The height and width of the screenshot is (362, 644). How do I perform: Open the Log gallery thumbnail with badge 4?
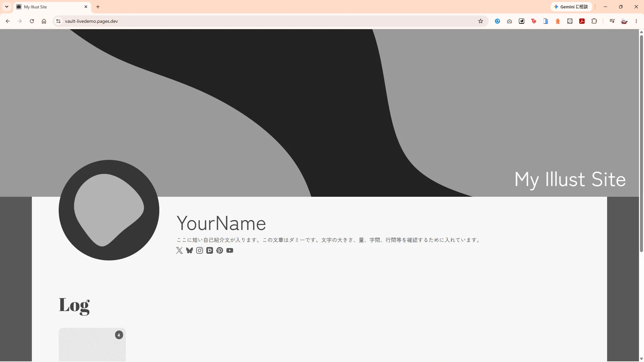coord(92,345)
